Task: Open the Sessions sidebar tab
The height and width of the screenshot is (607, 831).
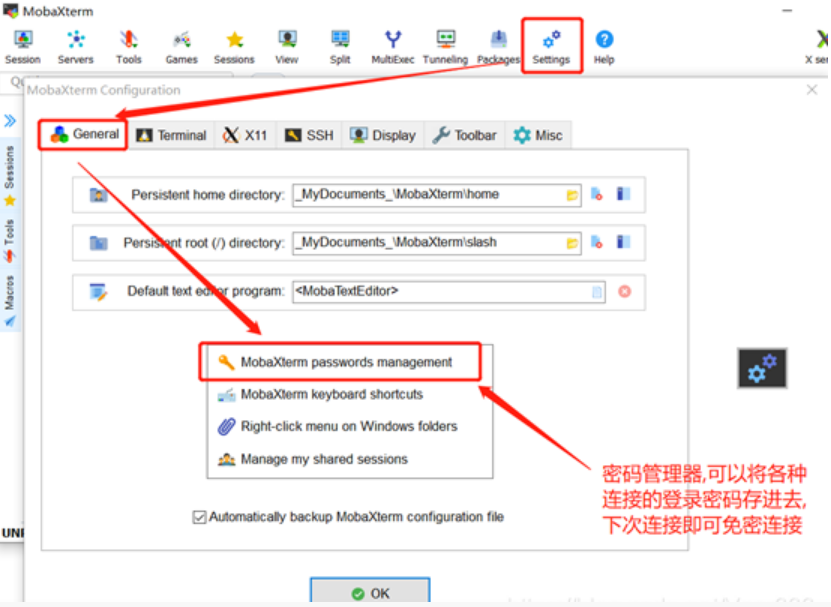Action: pos(10,175)
